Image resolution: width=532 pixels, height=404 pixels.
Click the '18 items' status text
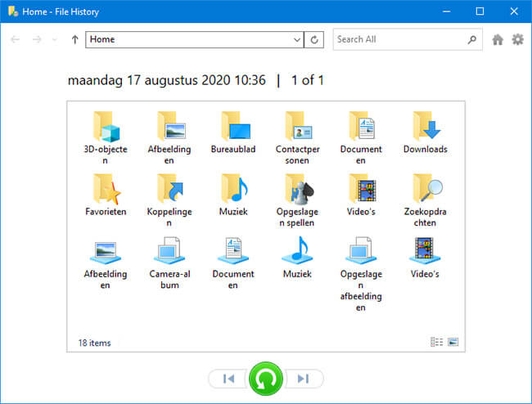click(94, 343)
